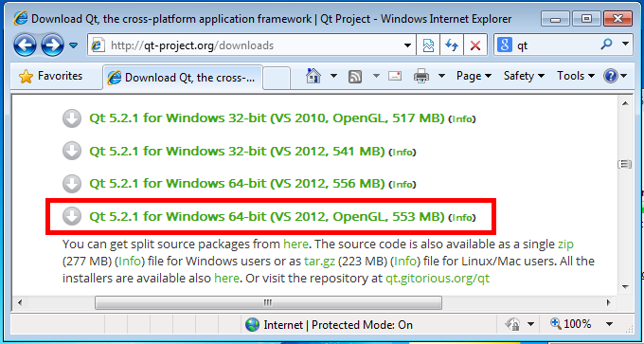Click download arrow for 32-bit VS 2010 OpenGL
The width and height of the screenshot is (644, 344).
tap(72, 118)
